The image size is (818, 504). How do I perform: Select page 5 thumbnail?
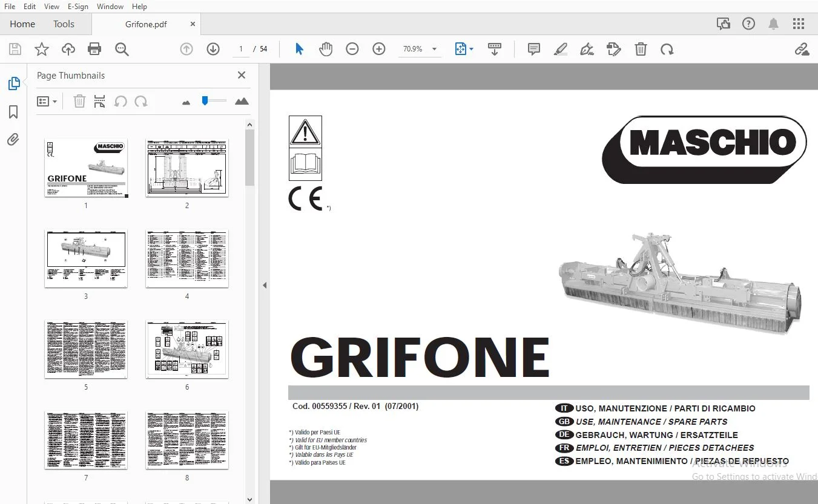(x=86, y=349)
